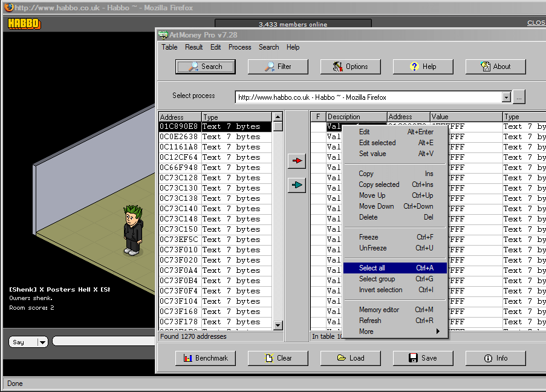Select address row 0C73F0A4
546x392 pixels.
click(x=215, y=270)
